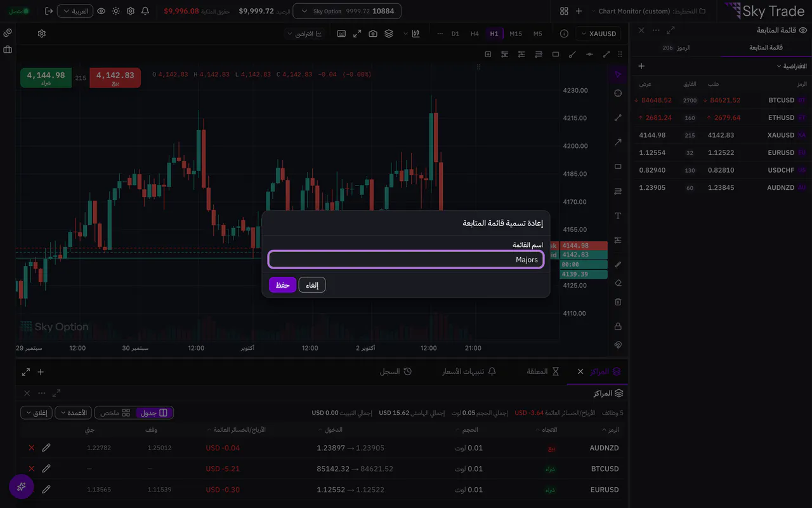Viewport: 812px width, 508px height.
Task: Switch positions view to جدول table
Action: (x=154, y=413)
